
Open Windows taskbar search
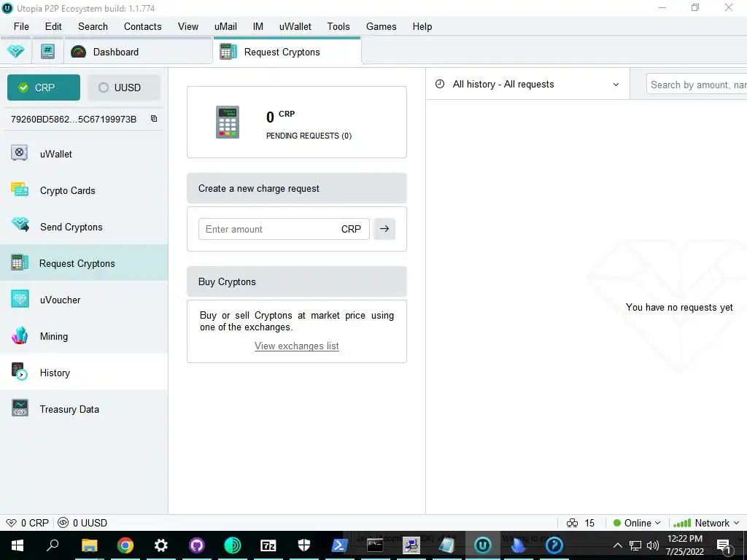[53, 545]
